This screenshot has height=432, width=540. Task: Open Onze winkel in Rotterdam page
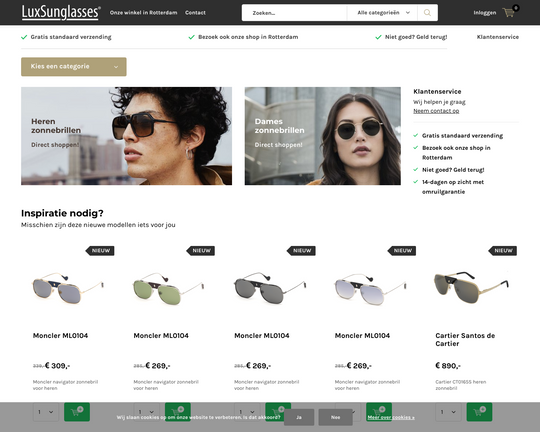(x=143, y=13)
